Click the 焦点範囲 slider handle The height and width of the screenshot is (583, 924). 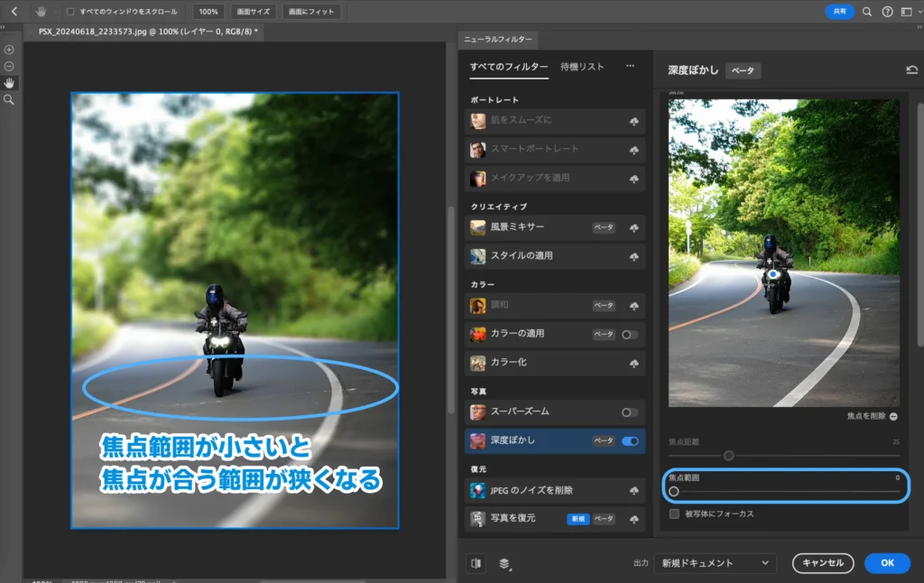[x=673, y=491]
